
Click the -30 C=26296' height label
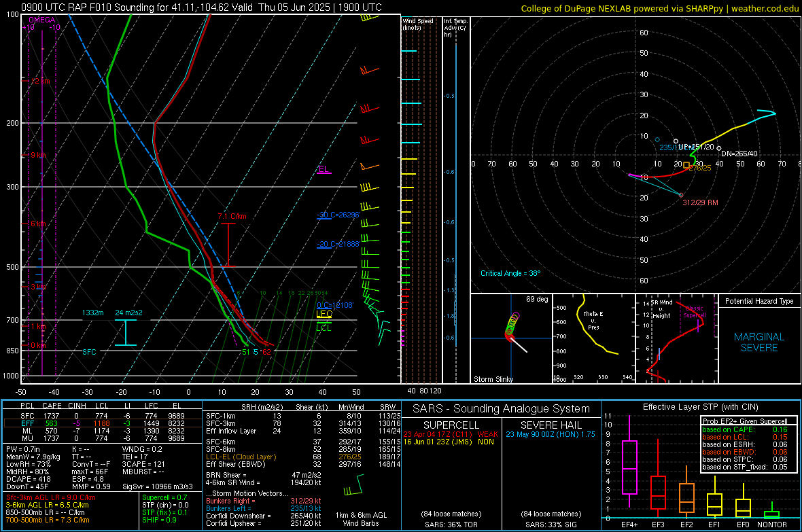coord(338,215)
